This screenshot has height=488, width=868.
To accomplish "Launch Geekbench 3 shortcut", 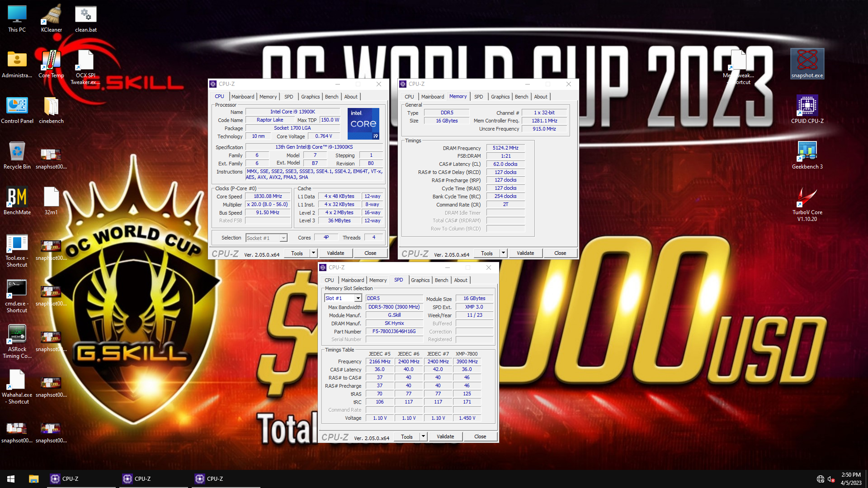I will (x=807, y=156).
